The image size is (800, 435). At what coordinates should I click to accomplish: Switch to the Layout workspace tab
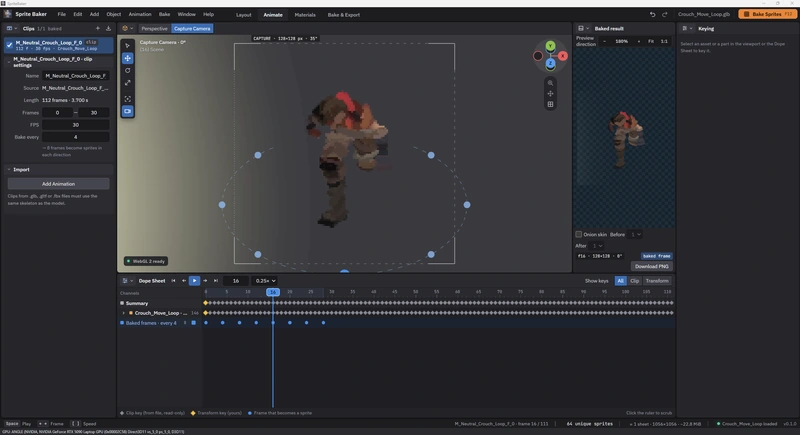coord(243,15)
